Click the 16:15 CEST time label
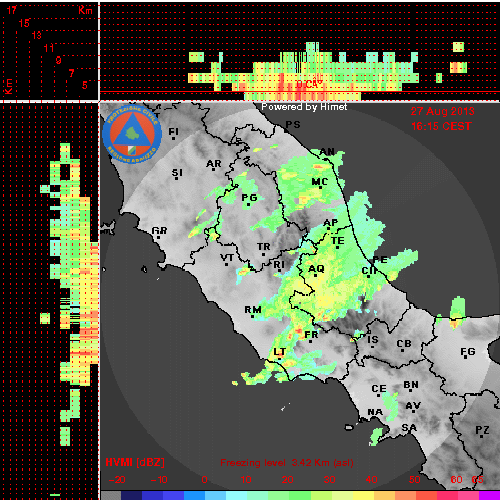The image size is (500, 500). click(441, 126)
